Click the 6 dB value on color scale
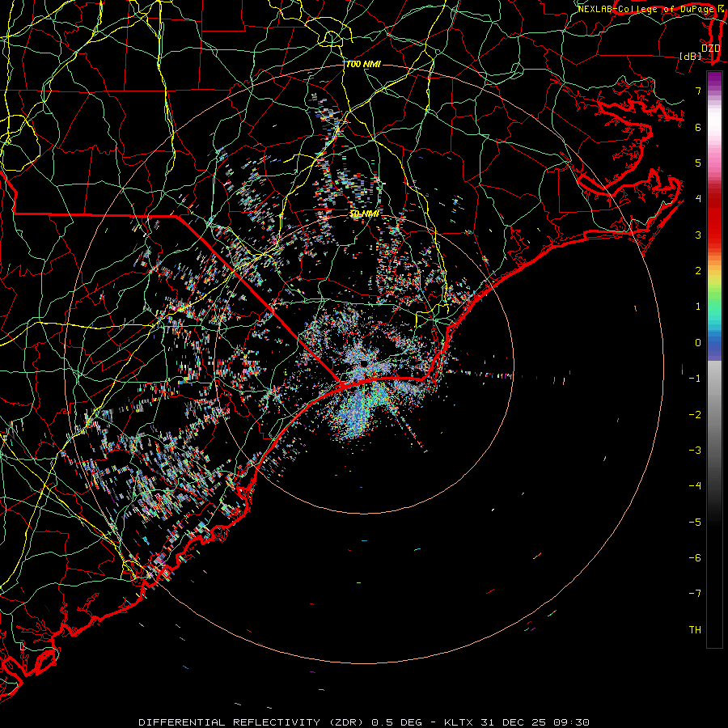 click(x=698, y=127)
